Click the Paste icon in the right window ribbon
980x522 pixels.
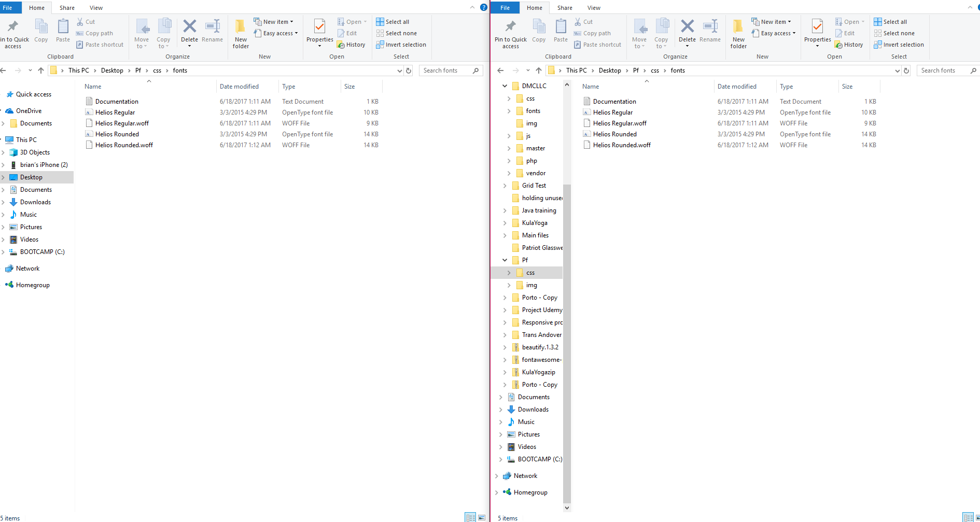tap(561, 26)
